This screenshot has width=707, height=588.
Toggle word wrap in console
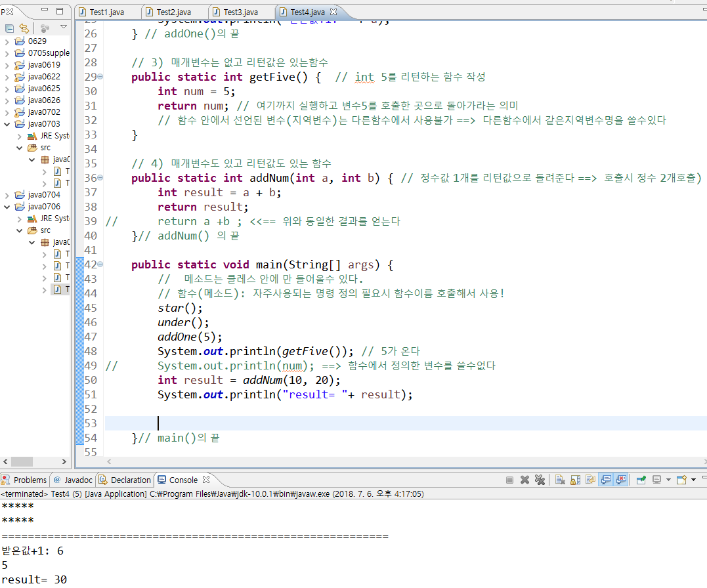pos(590,480)
